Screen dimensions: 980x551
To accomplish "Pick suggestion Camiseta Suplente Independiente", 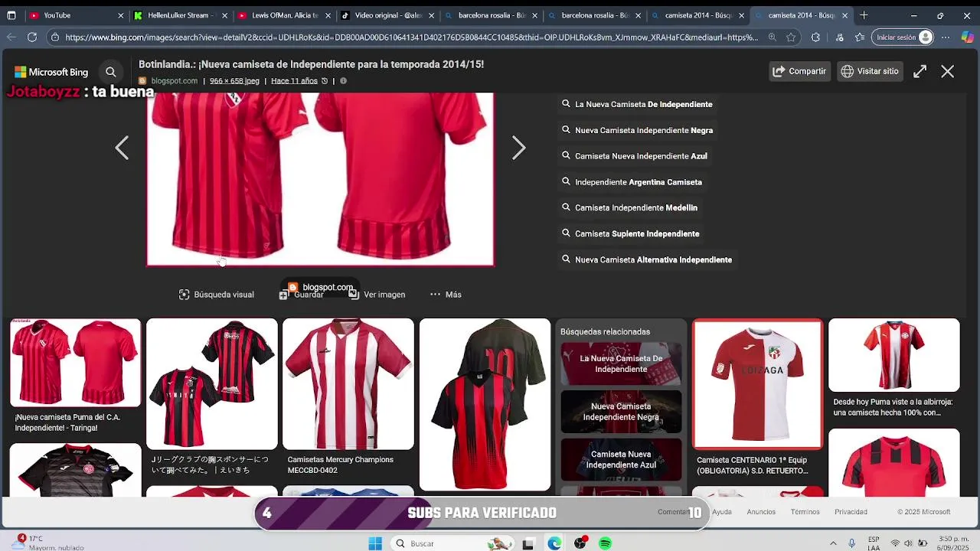I will coord(630,233).
